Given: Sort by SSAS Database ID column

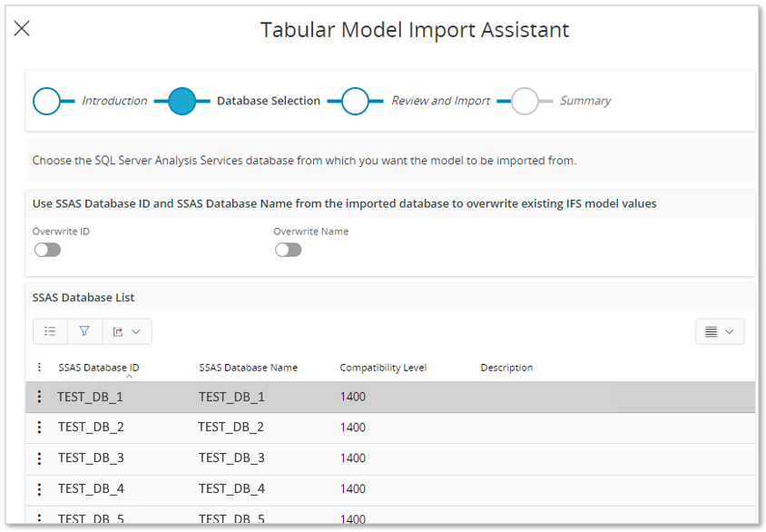Looking at the screenshot, I should pos(99,368).
